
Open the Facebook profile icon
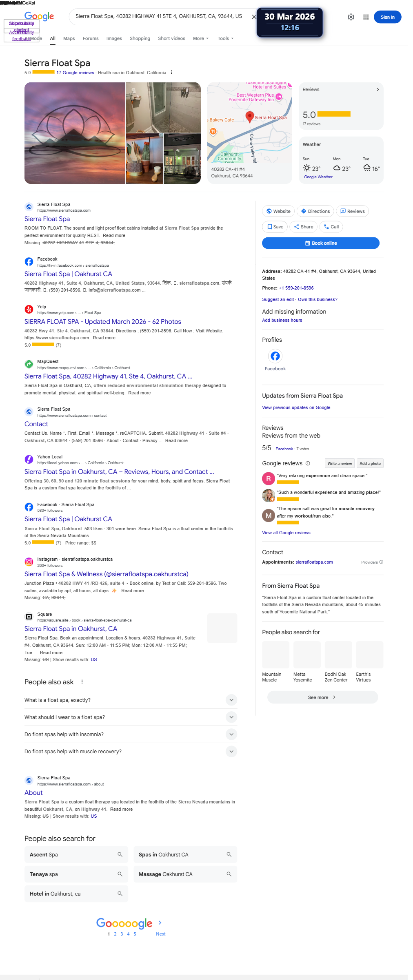pos(275,356)
